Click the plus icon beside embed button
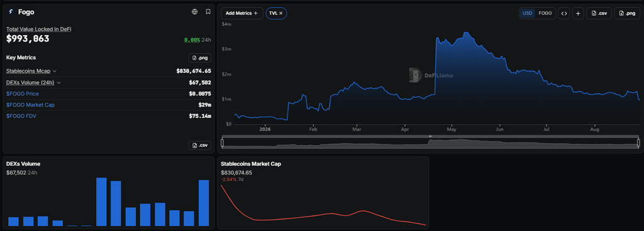 pos(578,14)
